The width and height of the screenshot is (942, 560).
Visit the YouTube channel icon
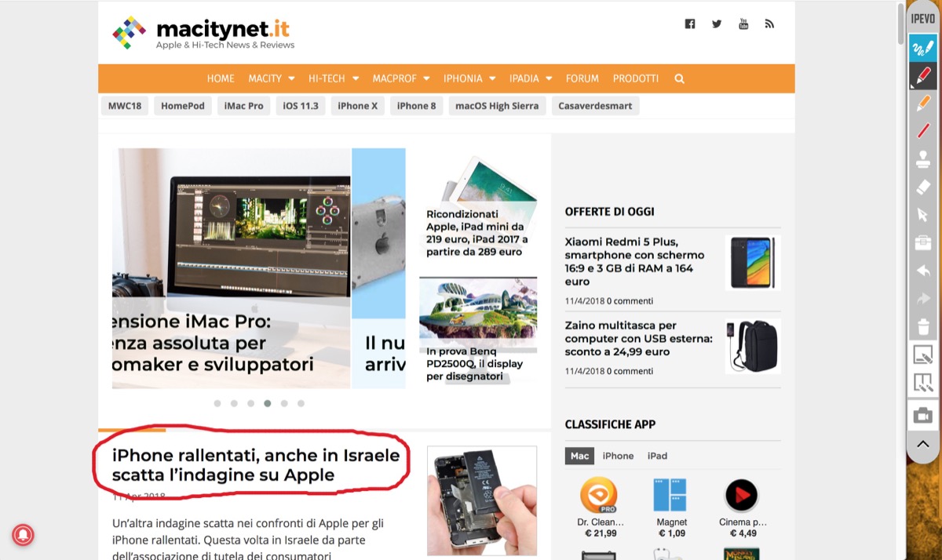[743, 24]
